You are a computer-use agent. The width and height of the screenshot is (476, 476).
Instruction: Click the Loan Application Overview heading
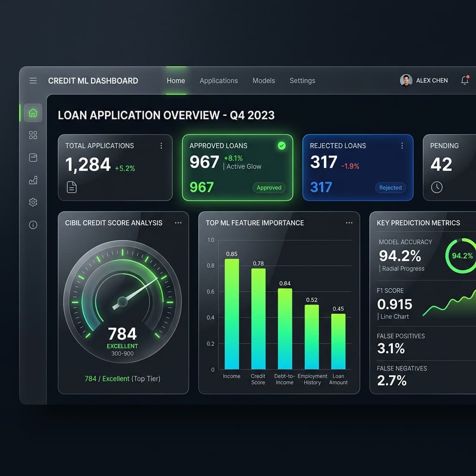pyautogui.click(x=166, y=115)
